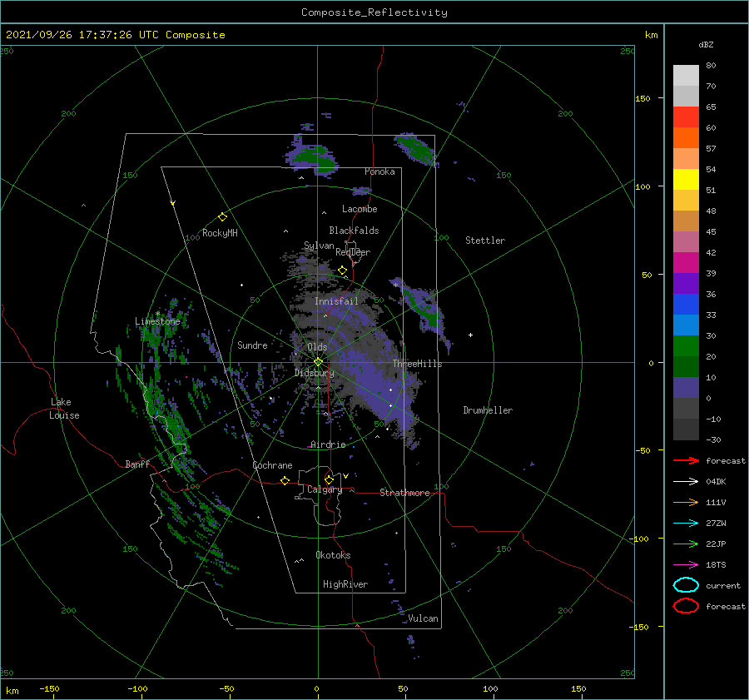This screenshot has height=700, width=749.
Task: Click the Strathmore label
Action: [x=404, y=493]
